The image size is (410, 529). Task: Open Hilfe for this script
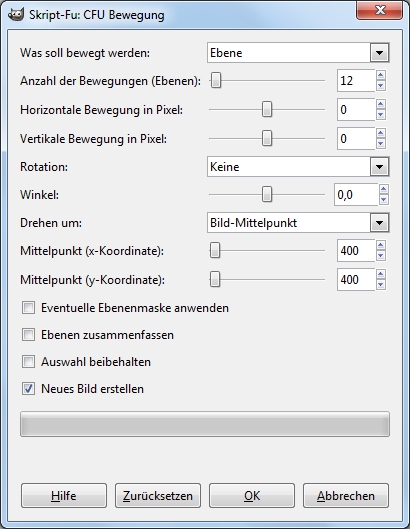64,496
